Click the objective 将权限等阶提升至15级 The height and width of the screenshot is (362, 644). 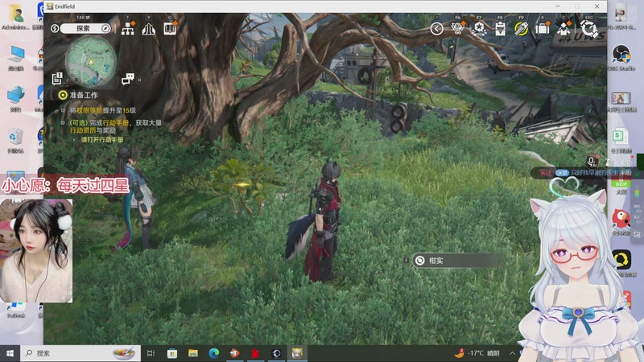coord(102,110)
